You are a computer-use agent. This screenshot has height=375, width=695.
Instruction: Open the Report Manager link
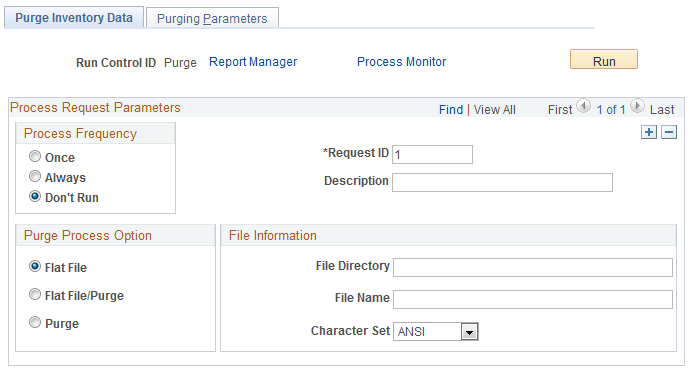tap(253, 62)
